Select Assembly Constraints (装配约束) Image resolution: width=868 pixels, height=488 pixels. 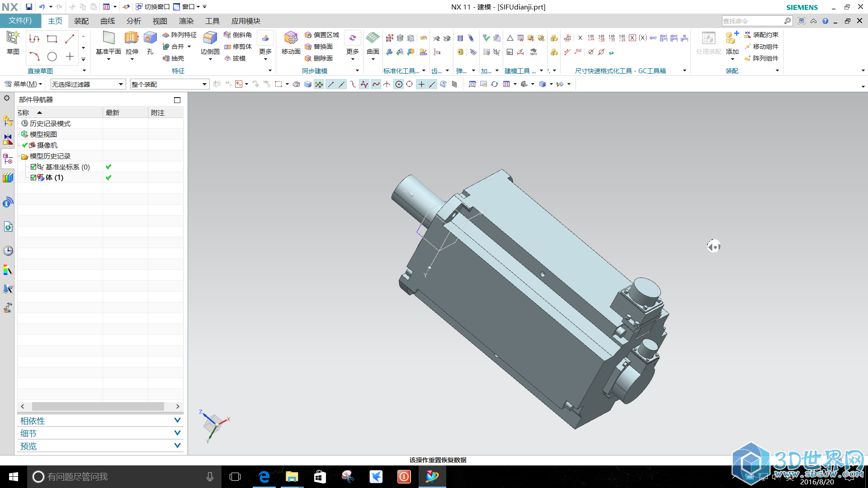pos(761,35)
